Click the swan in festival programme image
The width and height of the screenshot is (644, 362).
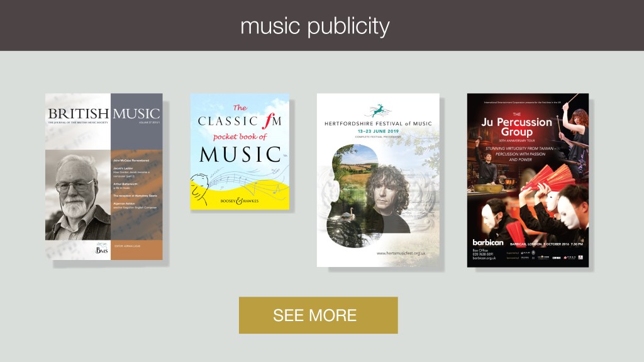click(348, 213)
